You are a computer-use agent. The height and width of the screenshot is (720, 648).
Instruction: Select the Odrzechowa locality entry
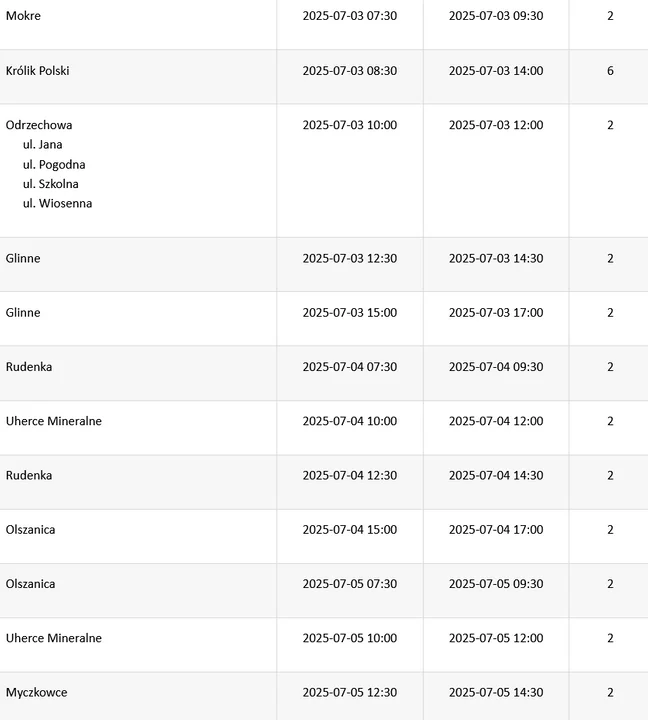[39, 125]
